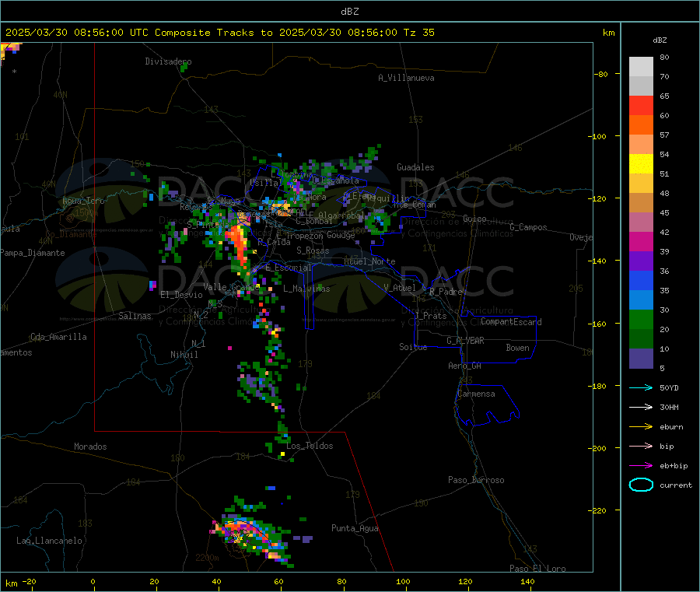Click the Nihuil map label
This screenshot has width=700, height=592.
pyautogui.click(x=184, y=355)
